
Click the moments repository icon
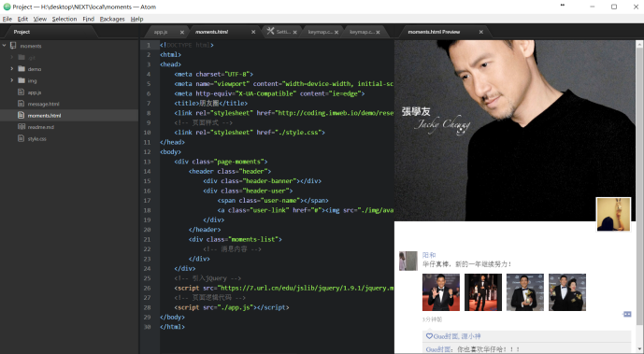point(13,46)
